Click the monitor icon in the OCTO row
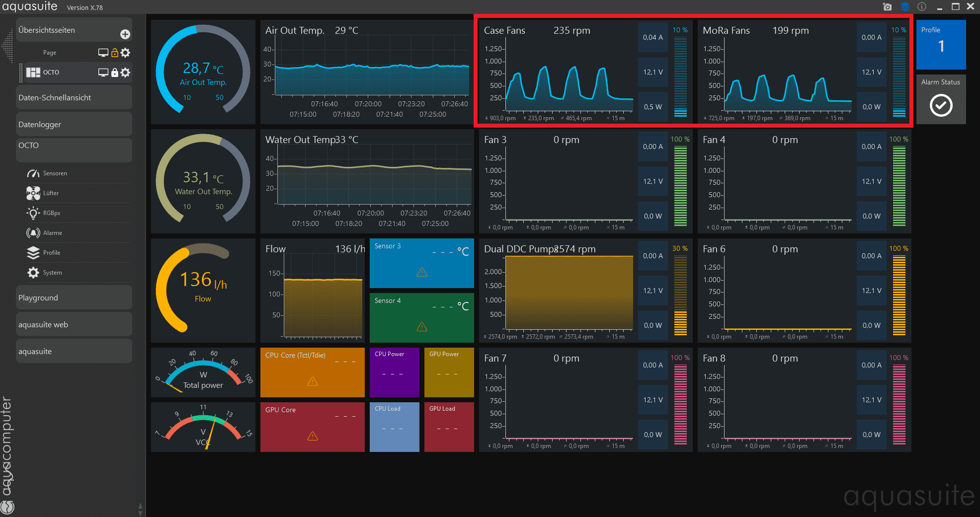Image resolution: width=980 pixels, height=517 pixels. coord(103,73)
